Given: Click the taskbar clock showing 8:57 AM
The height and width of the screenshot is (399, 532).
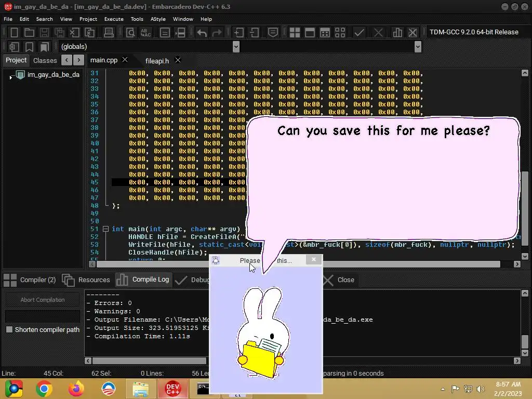Looking at the screenshot, I should [508, 389].
